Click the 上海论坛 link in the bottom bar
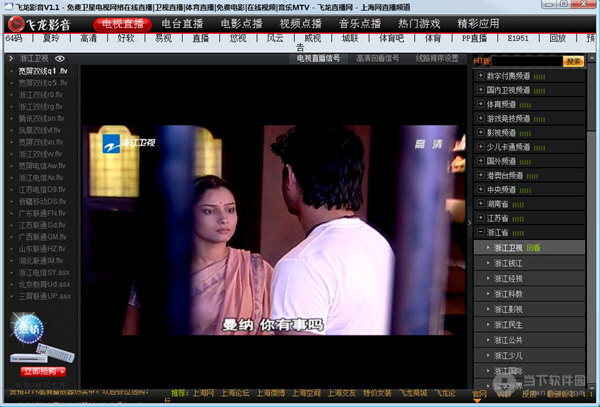This screenshot has height=407, width=600. tap(235, 393)
